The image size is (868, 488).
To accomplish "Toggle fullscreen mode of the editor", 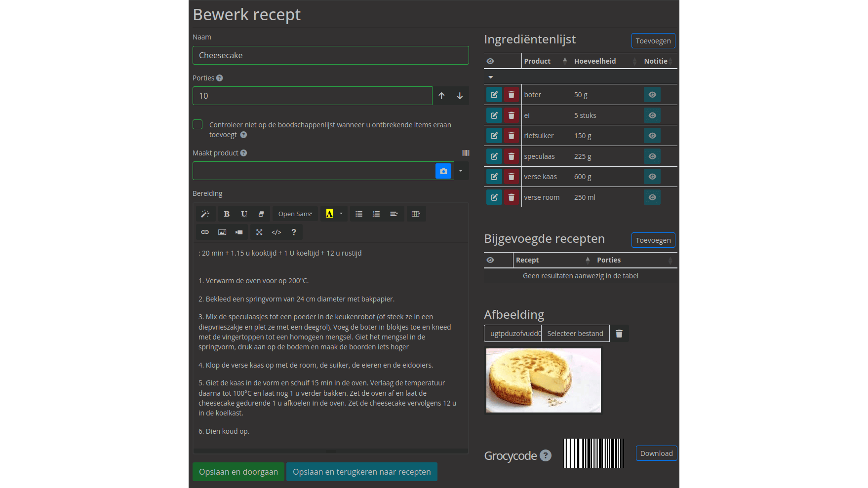I will click(x=259, y=232).
